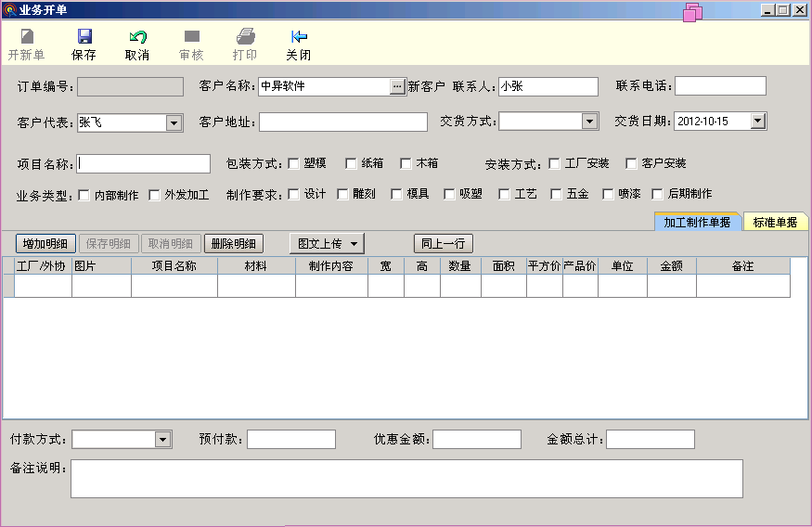Click the 关闭 close arrow icon
The width and height of the screenshot is (812, 527).
tap(299, 37)
